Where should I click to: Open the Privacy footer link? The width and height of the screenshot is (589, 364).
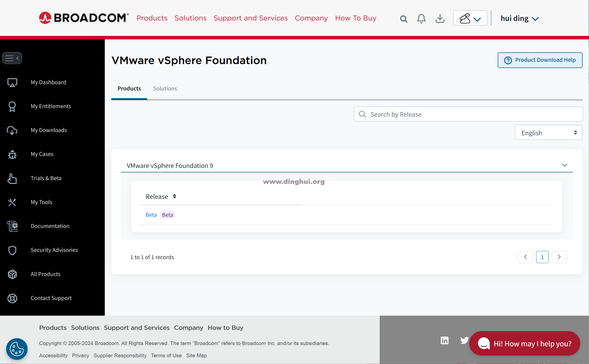point(81,356)
